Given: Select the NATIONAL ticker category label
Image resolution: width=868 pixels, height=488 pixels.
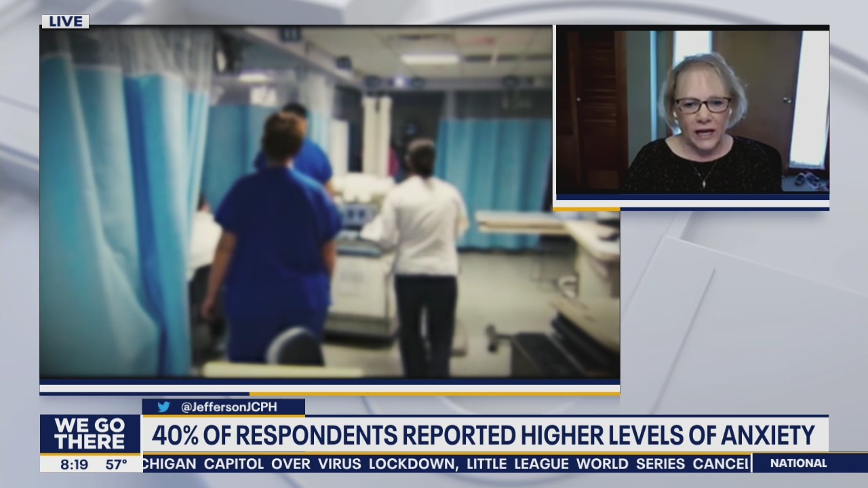Looking at the screenshot, I should coord(798,464).
